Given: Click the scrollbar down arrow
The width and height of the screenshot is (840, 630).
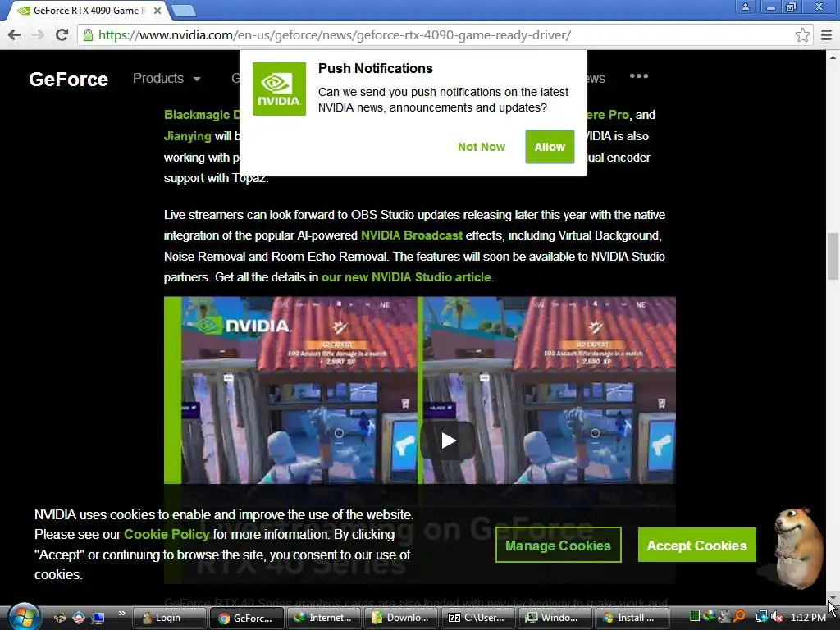Looking at the screenshot, I should pyautogui.click(x=833, y=597).
